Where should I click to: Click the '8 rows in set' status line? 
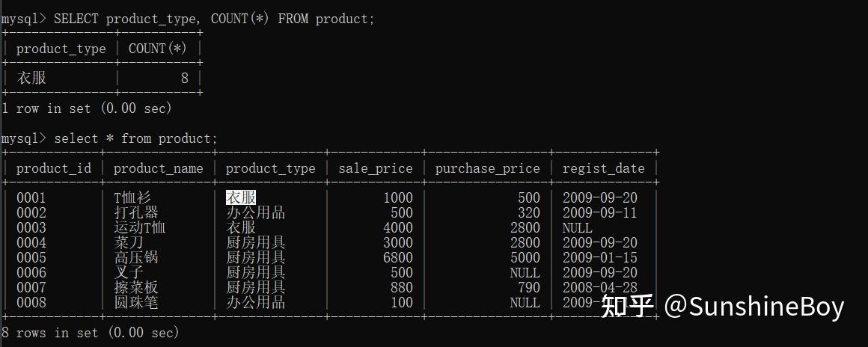click(91, 332)
